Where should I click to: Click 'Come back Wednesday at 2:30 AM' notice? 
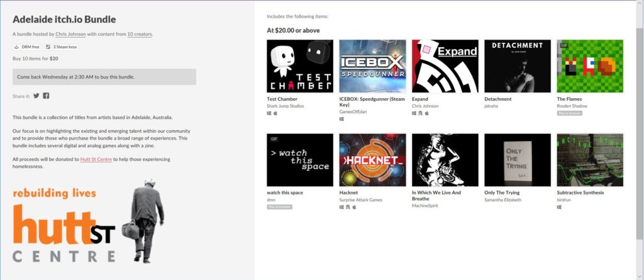coord(104,77)
